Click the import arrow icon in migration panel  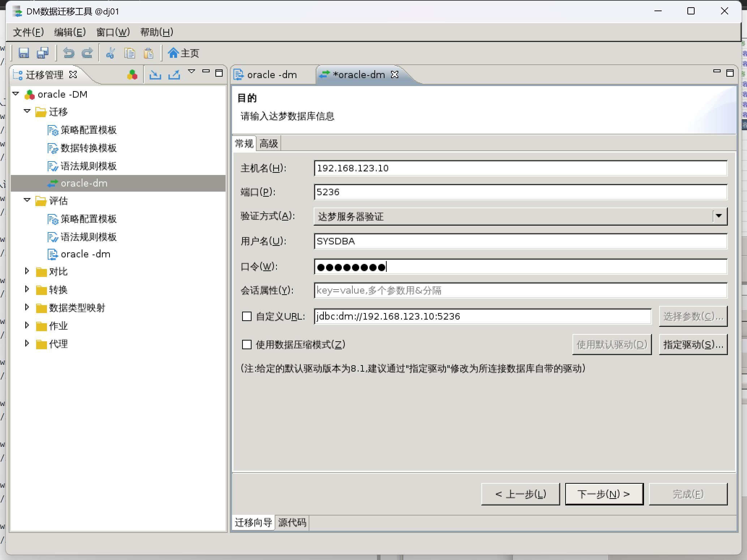(x=155, y=74)
